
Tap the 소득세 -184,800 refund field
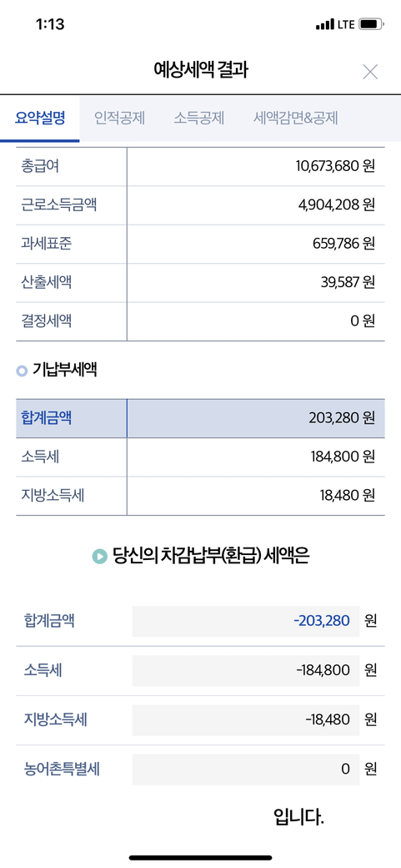coord(246,670)
